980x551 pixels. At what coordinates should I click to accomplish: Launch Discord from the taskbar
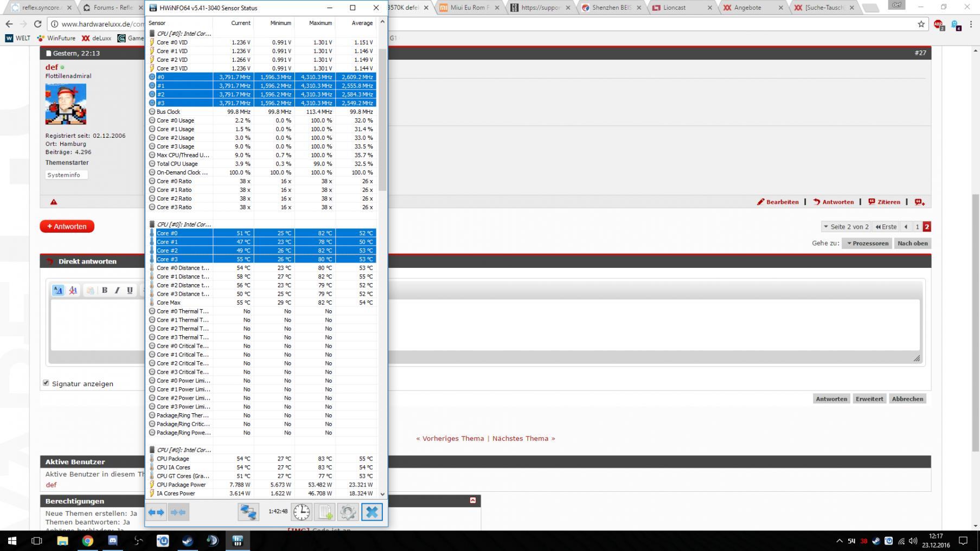[x=113, y=541]
